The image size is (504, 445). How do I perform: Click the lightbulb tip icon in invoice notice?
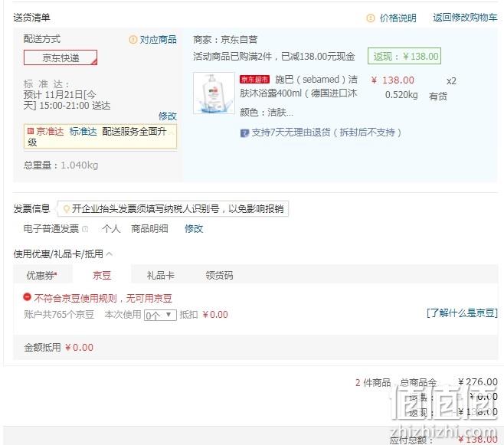(67, 209)
